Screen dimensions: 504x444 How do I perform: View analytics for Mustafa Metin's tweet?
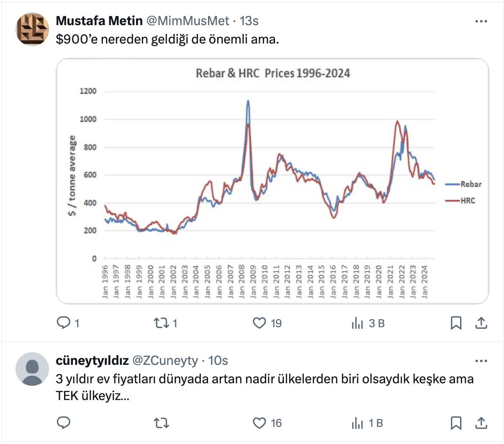tap(357, 323)
